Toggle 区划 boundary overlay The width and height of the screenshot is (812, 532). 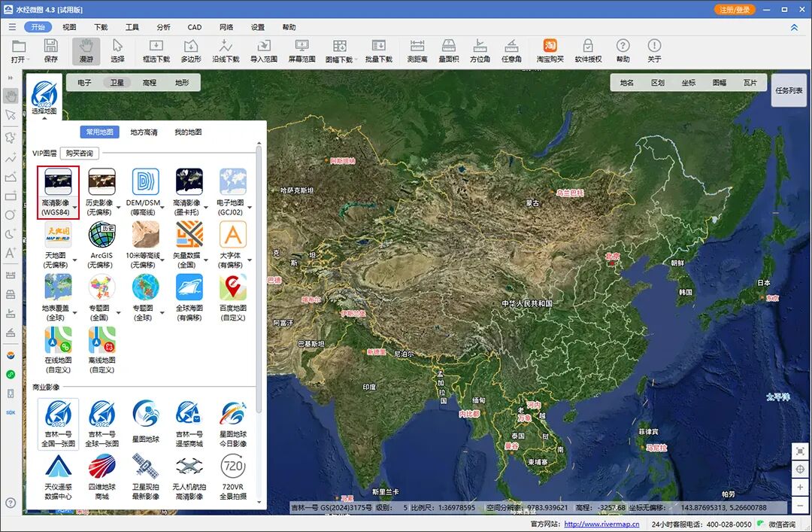658,83
